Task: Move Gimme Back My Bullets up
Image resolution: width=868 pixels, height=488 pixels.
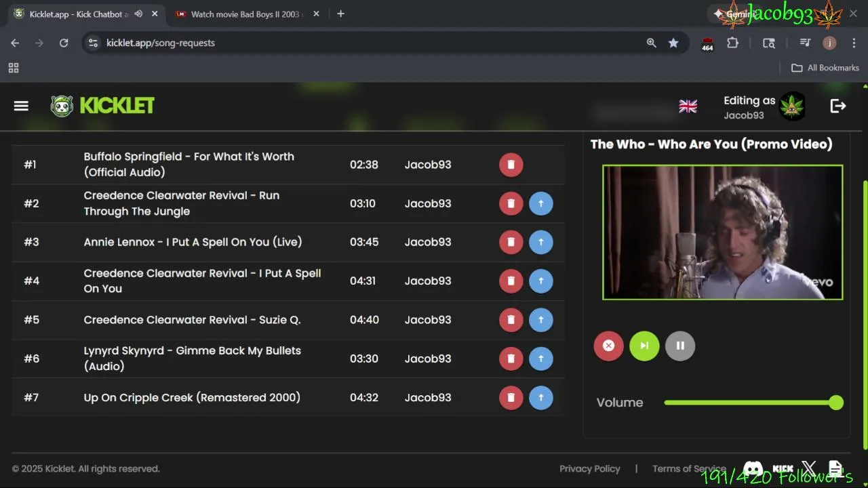Action: click(540, 359)
